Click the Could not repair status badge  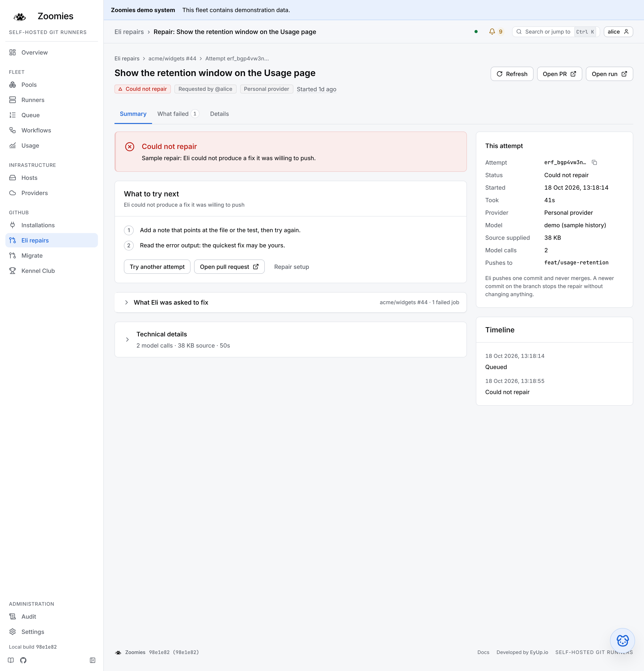[x=143, y=89]
